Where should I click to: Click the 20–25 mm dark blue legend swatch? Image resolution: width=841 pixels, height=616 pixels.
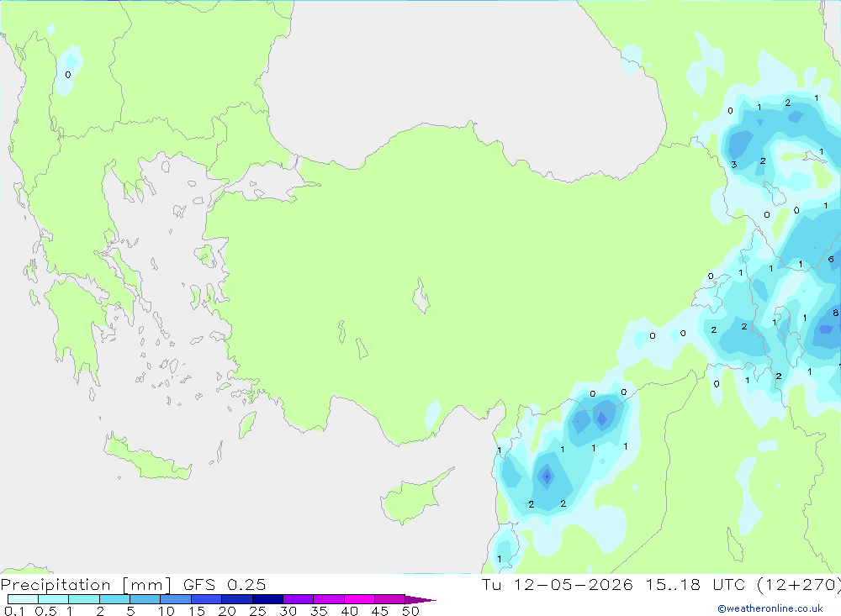[237, 599]
